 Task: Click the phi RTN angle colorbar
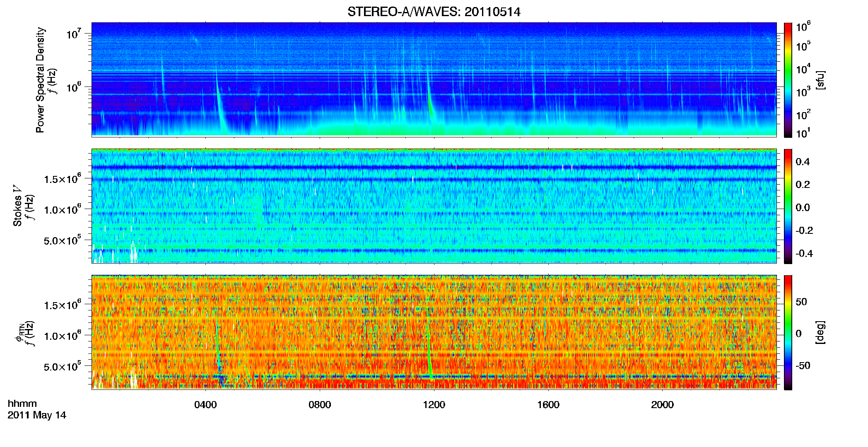(x=788, y=332)
